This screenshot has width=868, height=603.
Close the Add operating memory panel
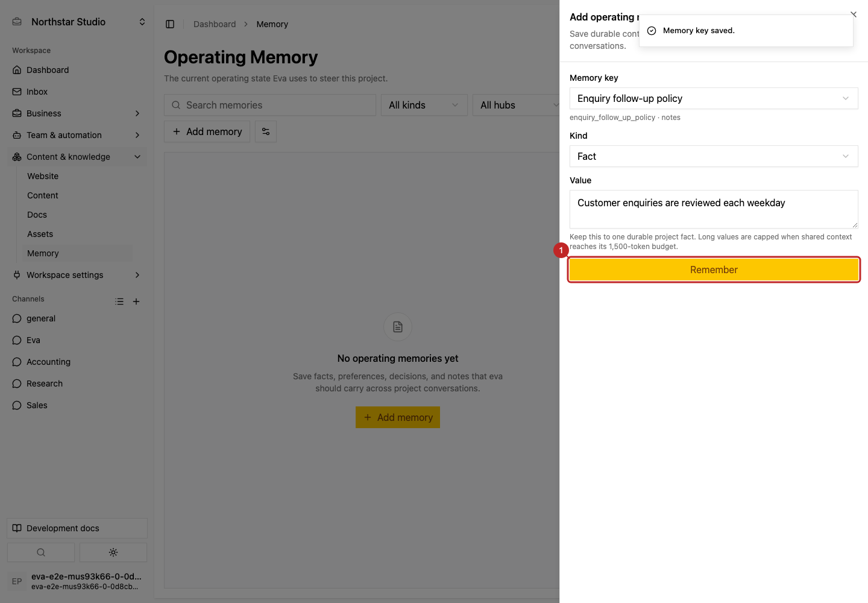854,14
